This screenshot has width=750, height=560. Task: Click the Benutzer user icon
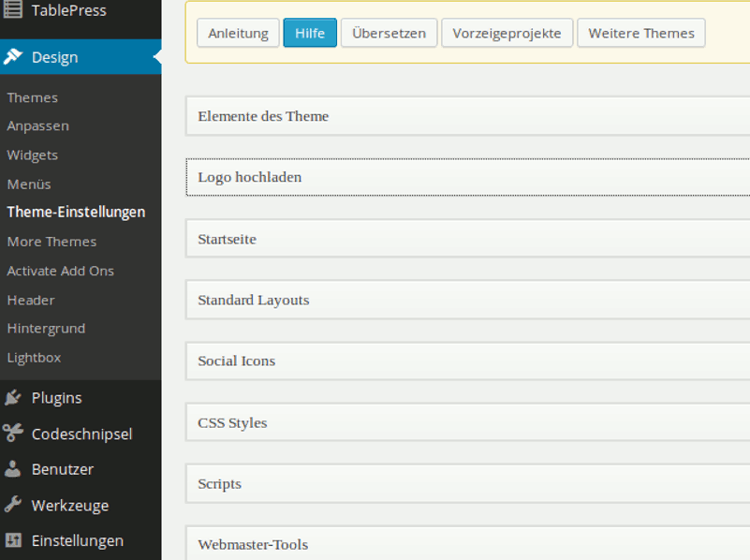13,469
